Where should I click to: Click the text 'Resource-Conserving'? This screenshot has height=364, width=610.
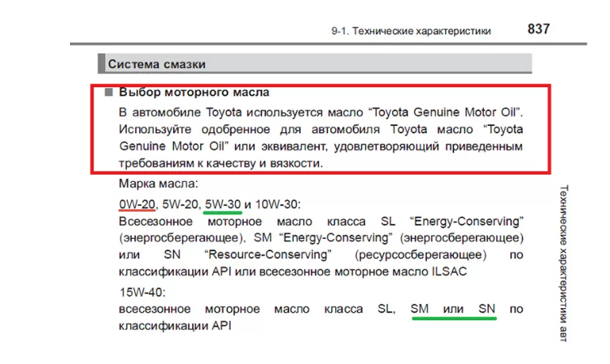pyautogui.click(x=270, y=254)
